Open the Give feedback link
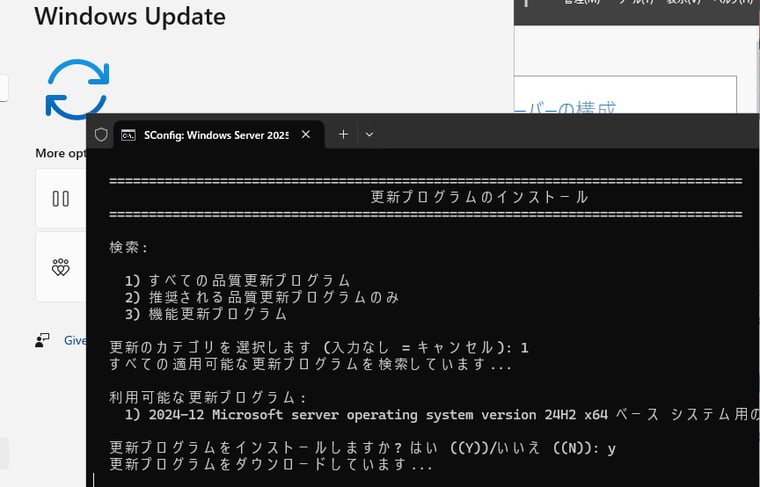This screenshot has width=760, height=487. (x=75, y=340)
